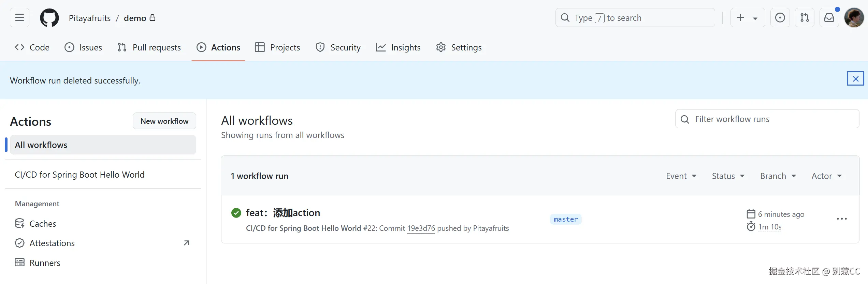Open commit 19e3d76 link

(421, 228)
